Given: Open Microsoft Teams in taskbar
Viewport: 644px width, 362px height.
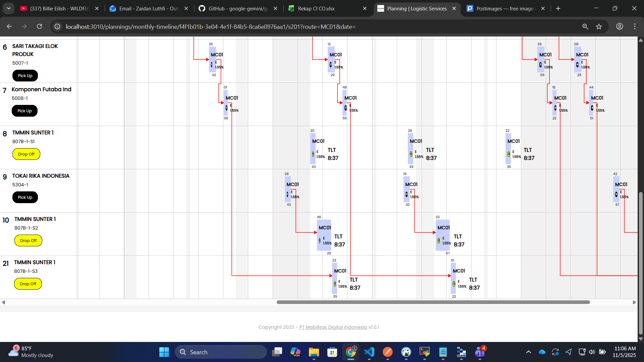Looking at the screenshot, I should [480, 352].
